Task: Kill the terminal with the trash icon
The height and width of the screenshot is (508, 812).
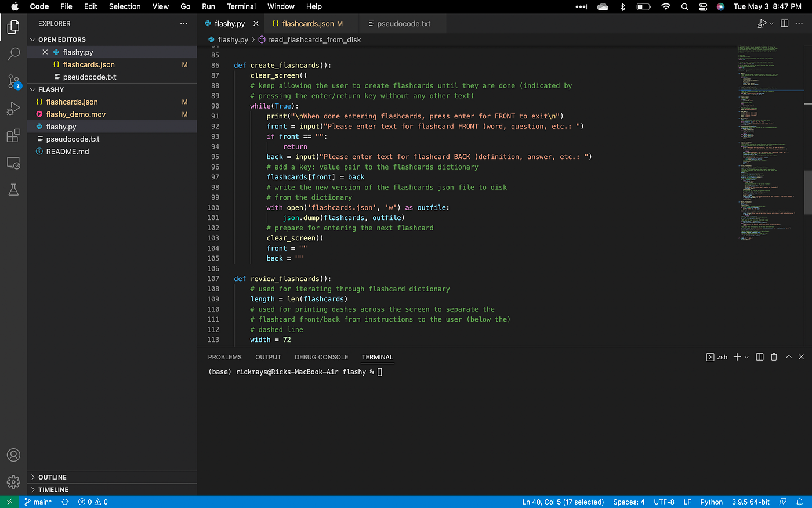Action: coord(774,356)
